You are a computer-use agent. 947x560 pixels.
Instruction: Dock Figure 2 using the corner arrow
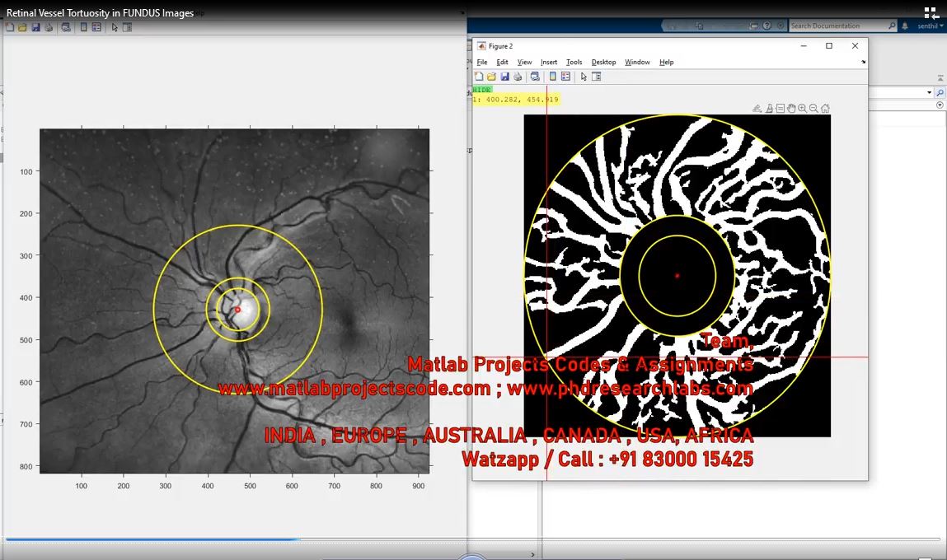tap(863, 62)
